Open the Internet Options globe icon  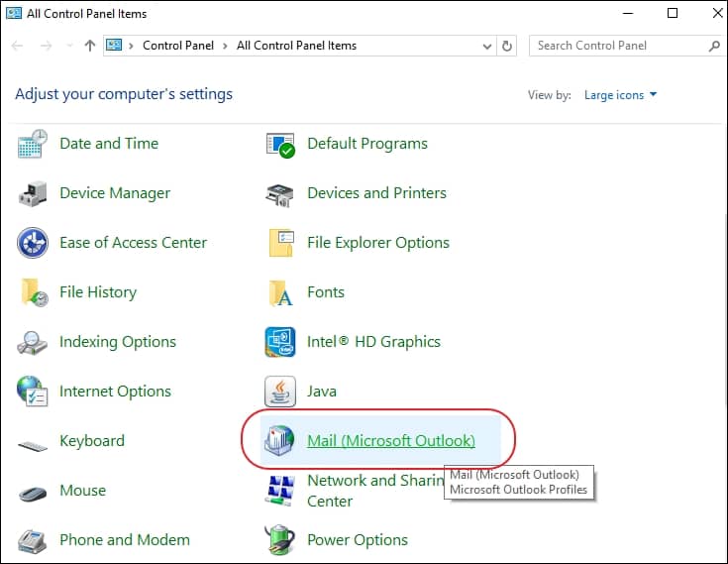coord(32,392)
